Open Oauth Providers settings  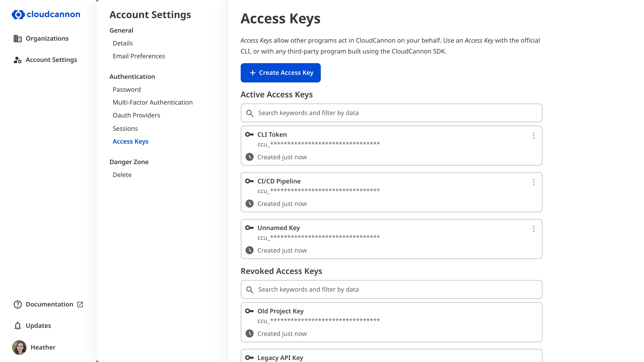[136, 115]
